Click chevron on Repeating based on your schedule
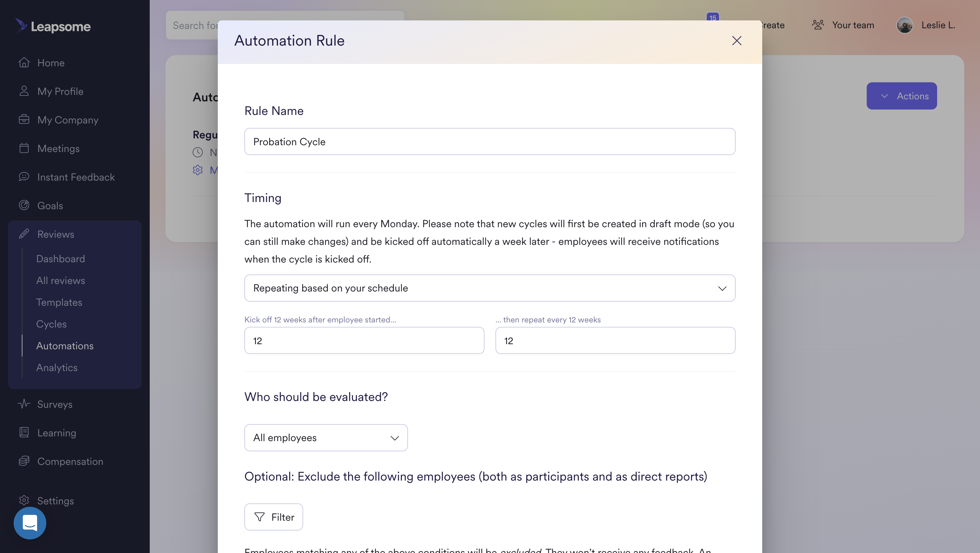 (722, 288)
